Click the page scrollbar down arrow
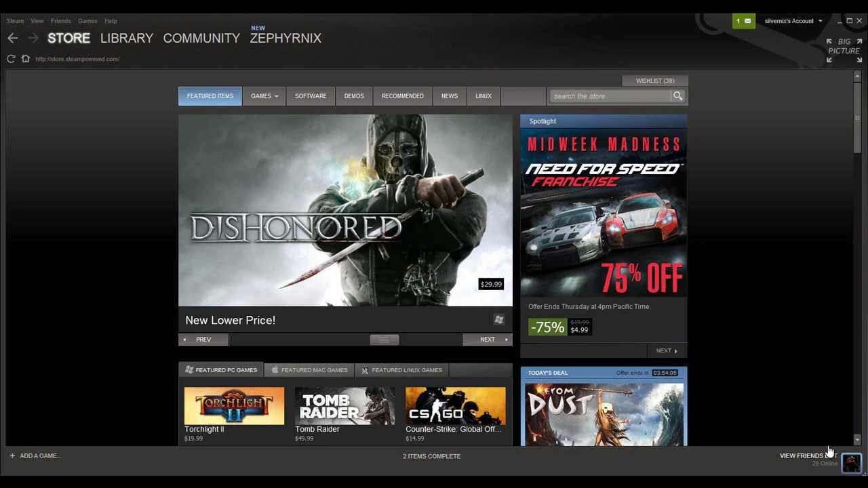The width and height of the screenshot is (868, 488). tap(857, 440)
